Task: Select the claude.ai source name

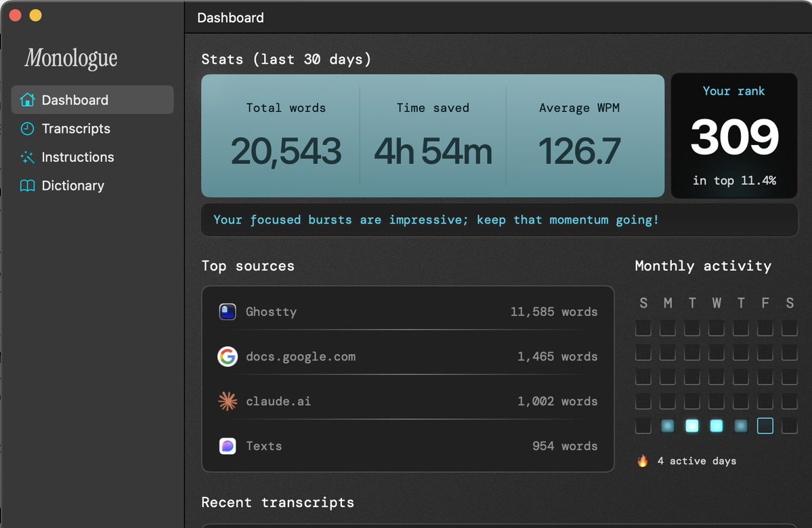Action: [278, 401]
